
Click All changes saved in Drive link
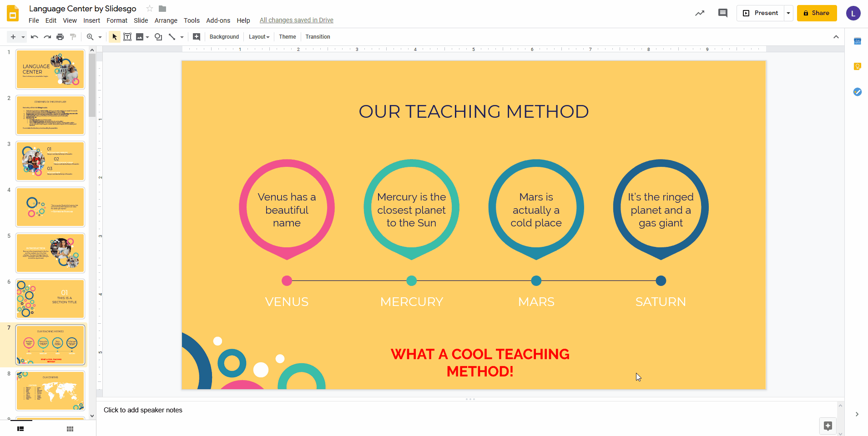coord(297,20)
